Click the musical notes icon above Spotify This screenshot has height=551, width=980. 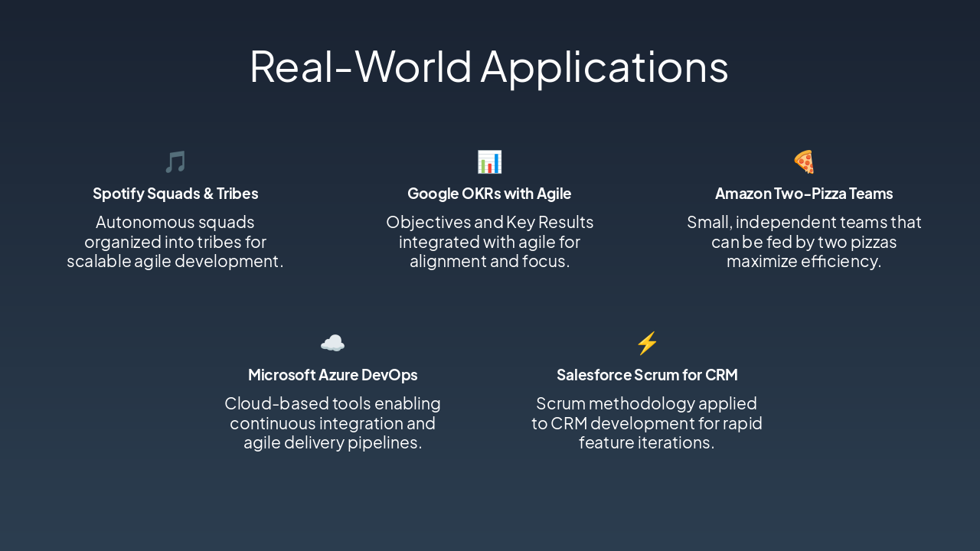(x=175, y=161)
